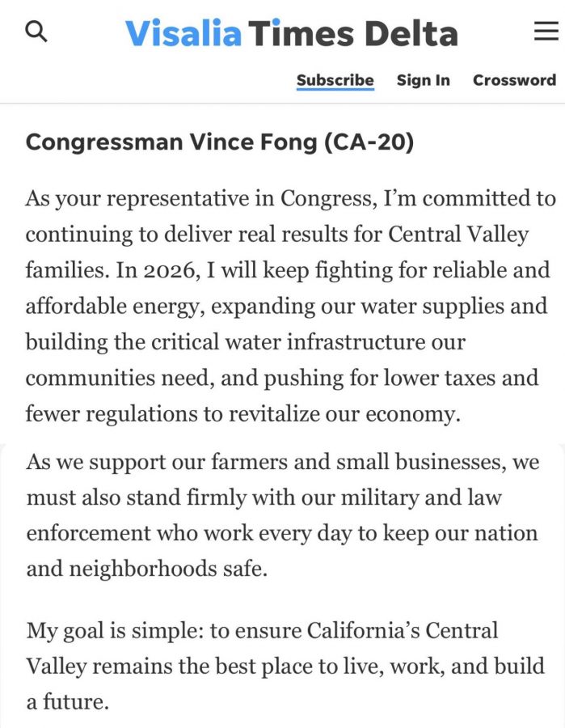Open the Sign In page
Screen dimensions: 565x728
coord(423,80)
